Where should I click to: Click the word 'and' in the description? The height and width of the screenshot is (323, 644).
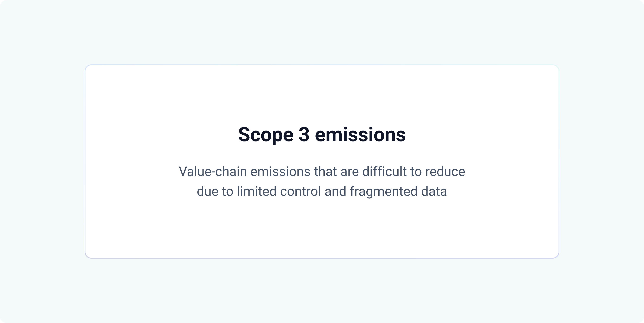pyautogui.click(x=335, y=191)
